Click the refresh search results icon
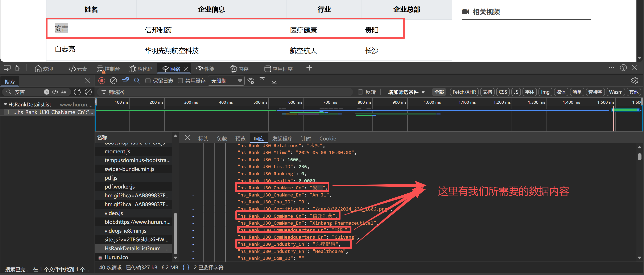 [77, 92]
